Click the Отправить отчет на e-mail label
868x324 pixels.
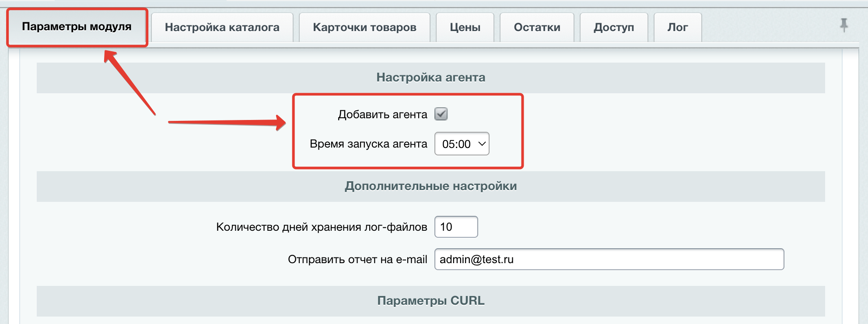357,260
